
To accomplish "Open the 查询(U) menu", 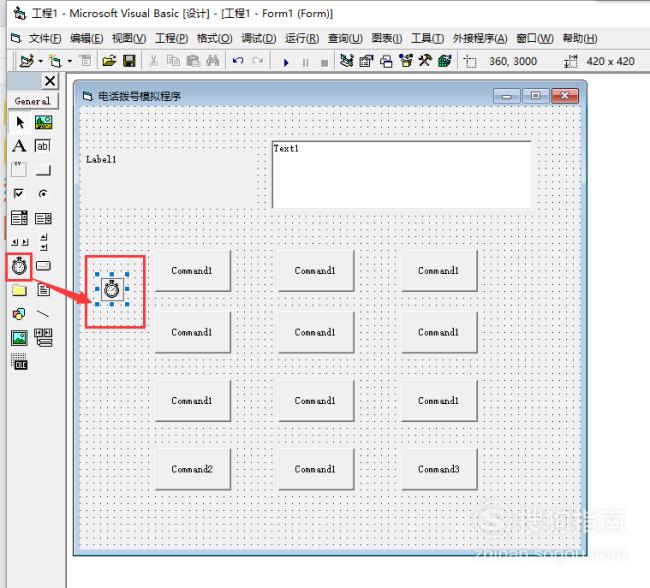I will click(345, 39).
